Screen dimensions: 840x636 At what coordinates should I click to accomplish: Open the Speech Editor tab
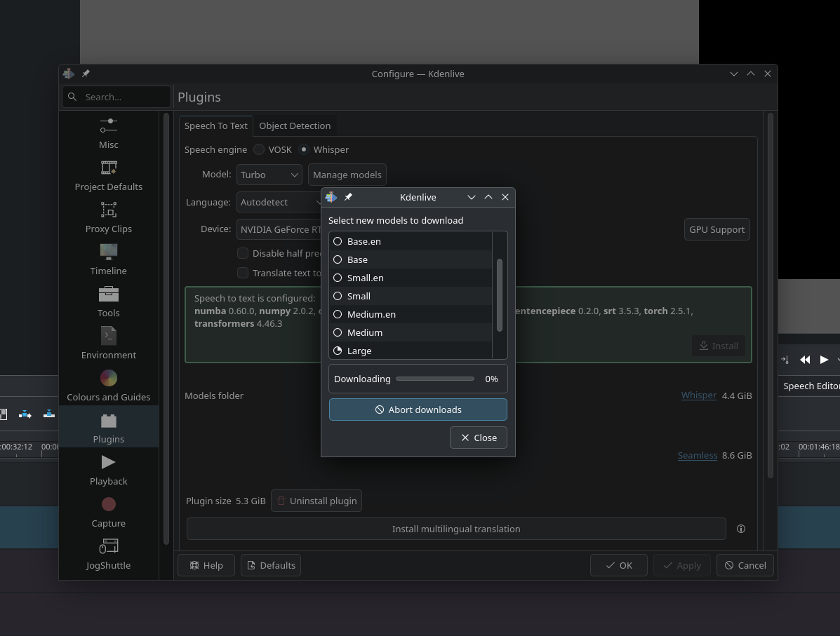(x=811, y=386)
